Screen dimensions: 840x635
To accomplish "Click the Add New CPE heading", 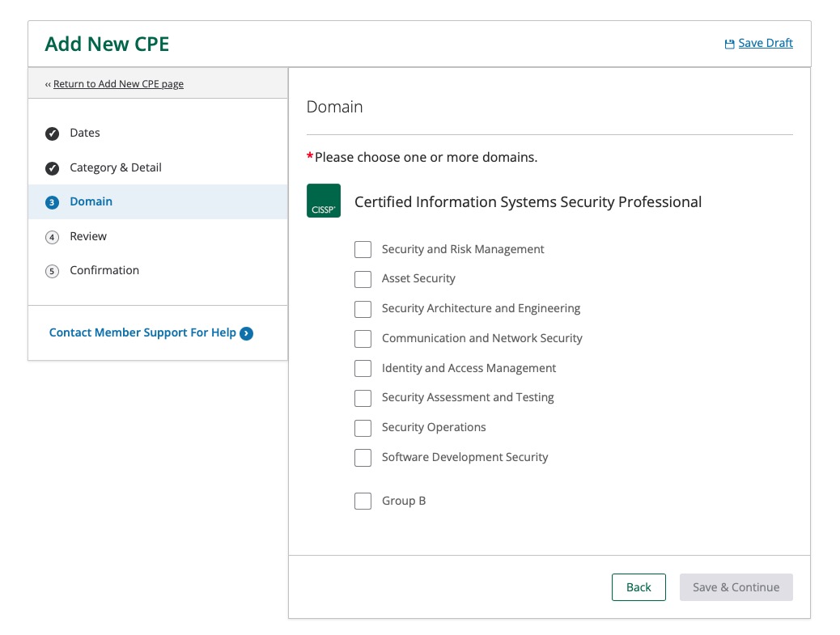I will coord(107,44).
